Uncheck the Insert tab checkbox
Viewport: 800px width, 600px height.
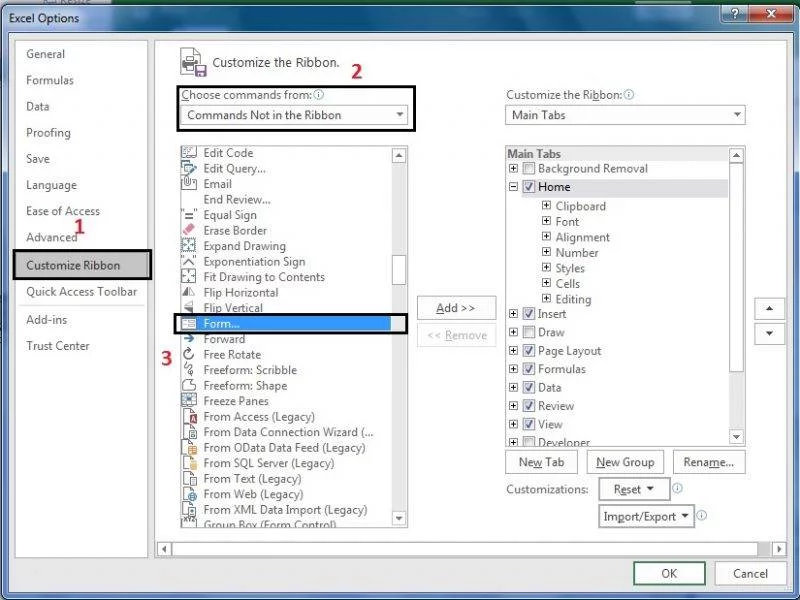(x=529, y=314)
